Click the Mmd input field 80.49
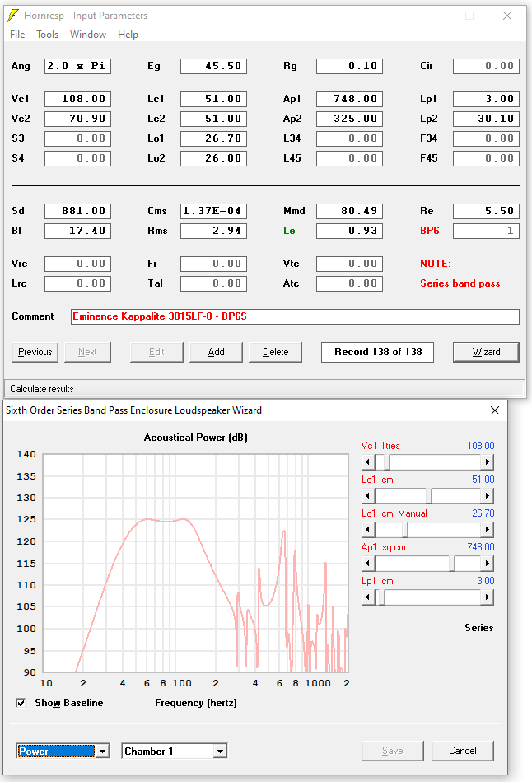Image resolution: width=532 pixels, height=782 pixels. pos(349,212)
